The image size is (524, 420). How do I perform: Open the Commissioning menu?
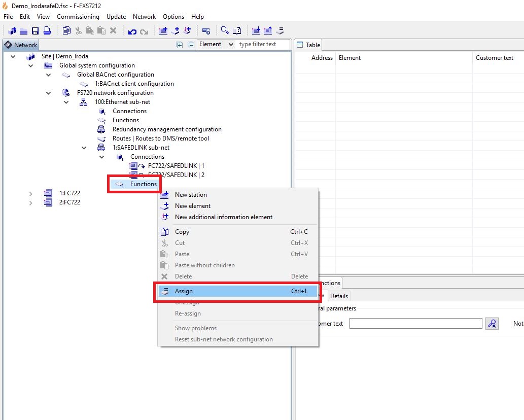coord(78,17)
